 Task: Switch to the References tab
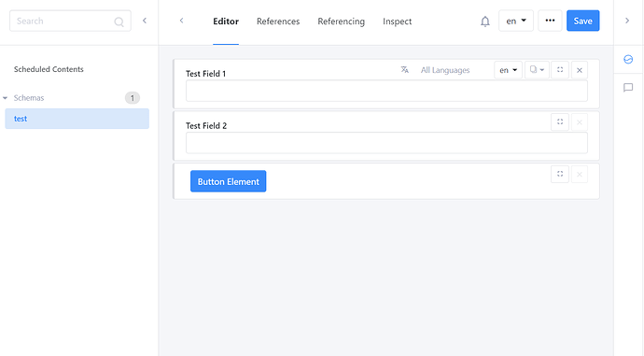278,21
